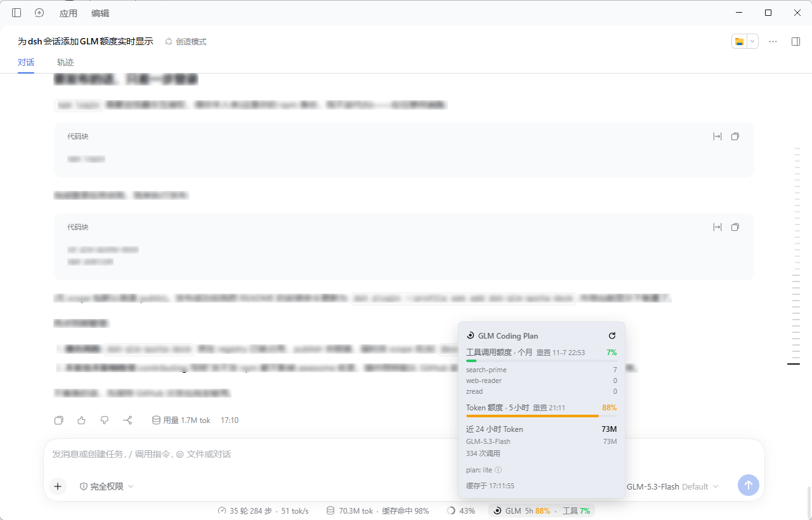Toggle word wrap on the first 代码块
Screen dimensions: 812x520
point(717,136)
